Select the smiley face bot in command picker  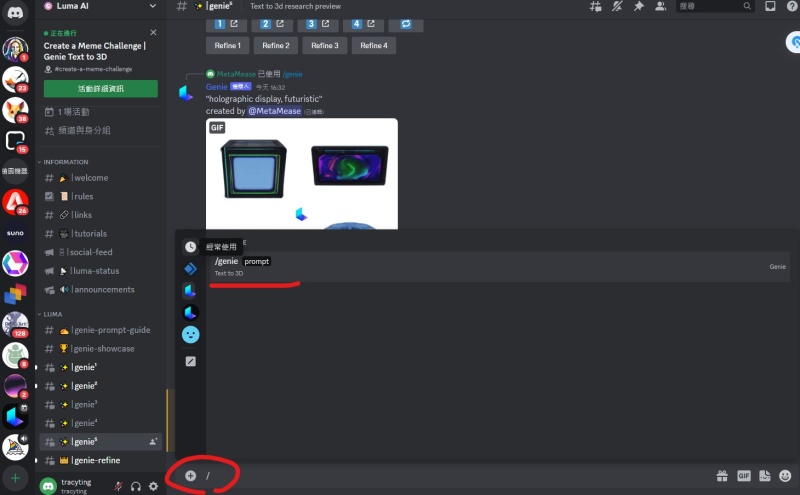(x=190, y=335)
